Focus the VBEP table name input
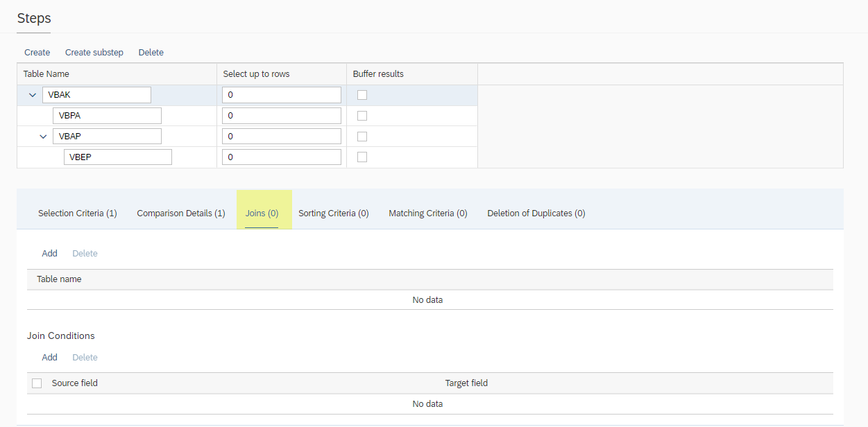Image resolution: width=868 pixels, height=427 pixels. coord(117,157)
